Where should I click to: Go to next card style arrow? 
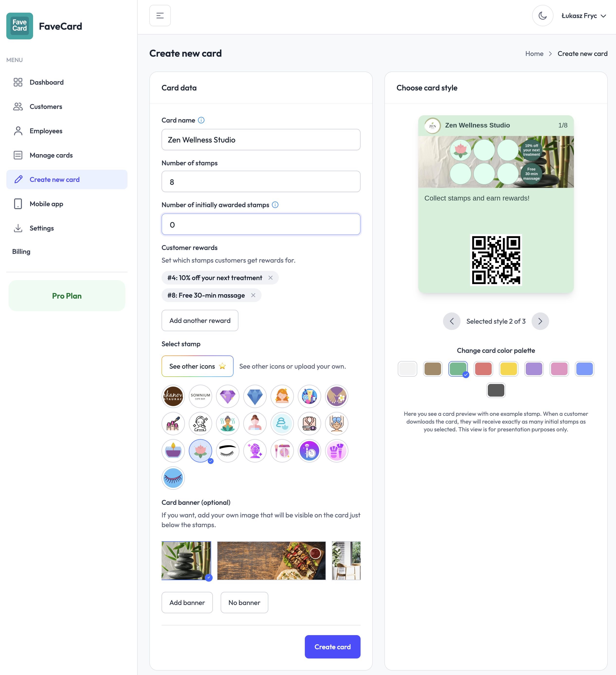pyautogui.click(x=540, y=321)
